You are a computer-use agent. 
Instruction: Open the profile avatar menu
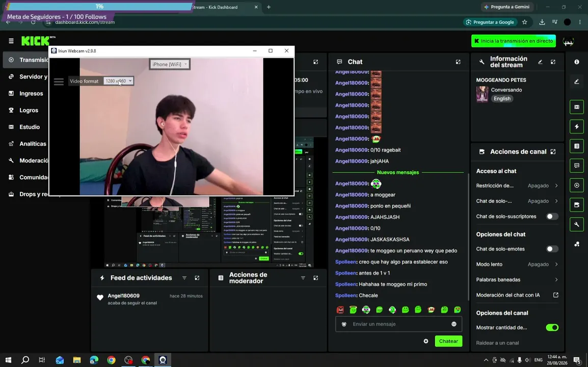[x=568, y=41]
